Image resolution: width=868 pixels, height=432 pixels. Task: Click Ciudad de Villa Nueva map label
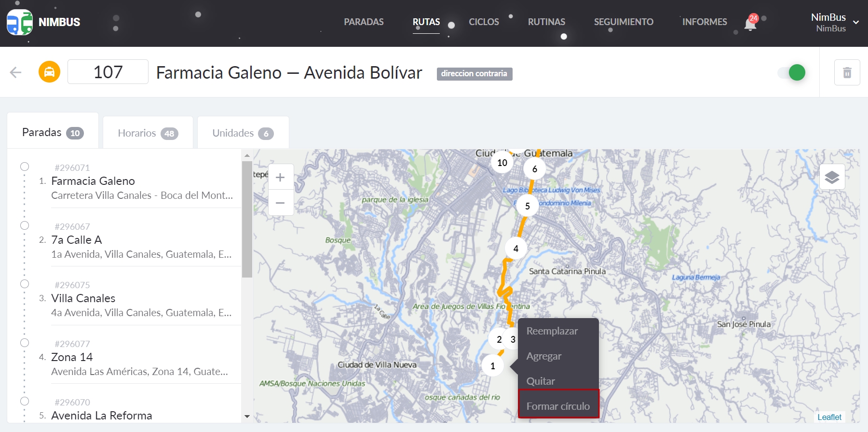pos(377,365)
